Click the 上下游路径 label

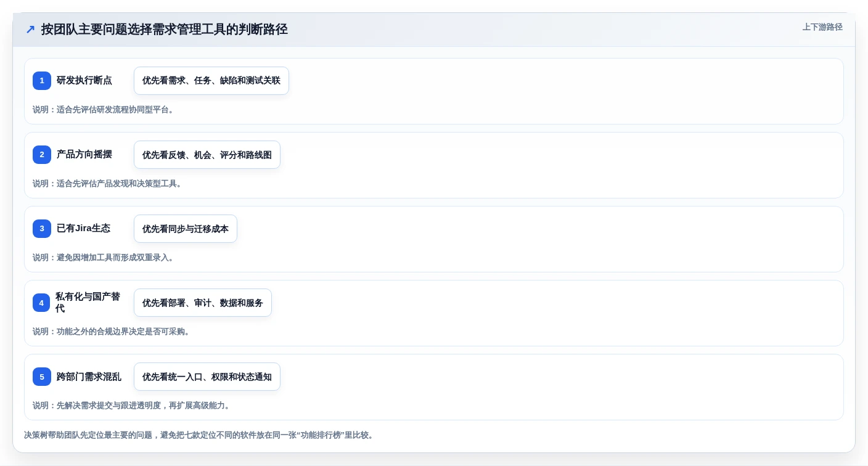tap(822, 27)
